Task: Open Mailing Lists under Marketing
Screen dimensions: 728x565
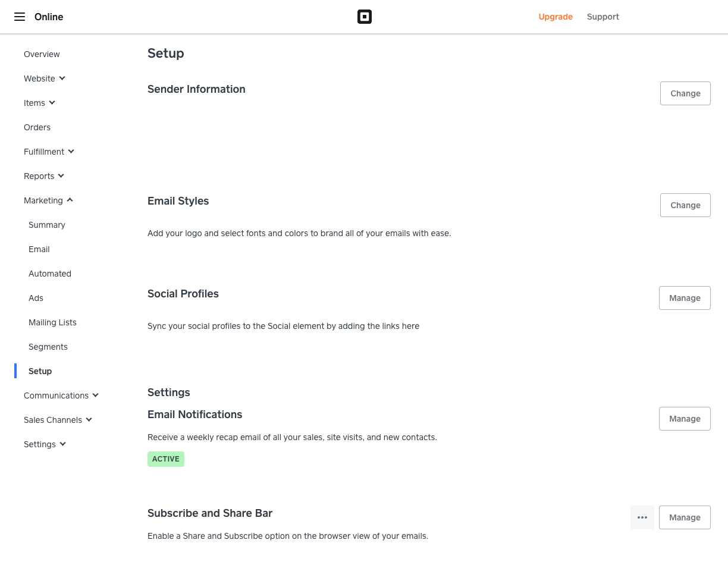Action: click(x=52, y=322)
